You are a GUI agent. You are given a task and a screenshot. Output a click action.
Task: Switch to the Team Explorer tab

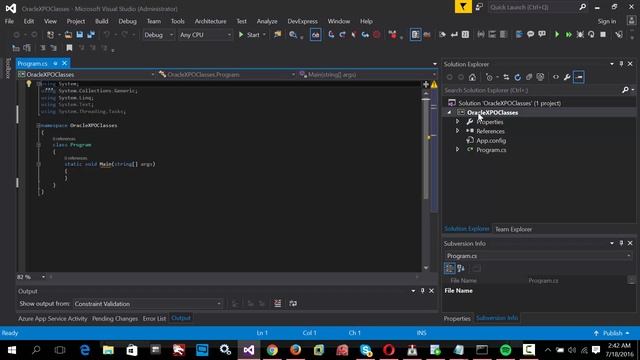[513, 229]
